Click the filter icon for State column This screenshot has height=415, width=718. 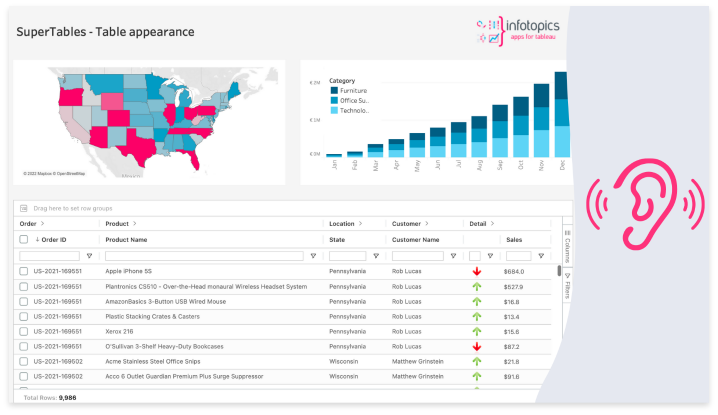[x=377, y=256]
